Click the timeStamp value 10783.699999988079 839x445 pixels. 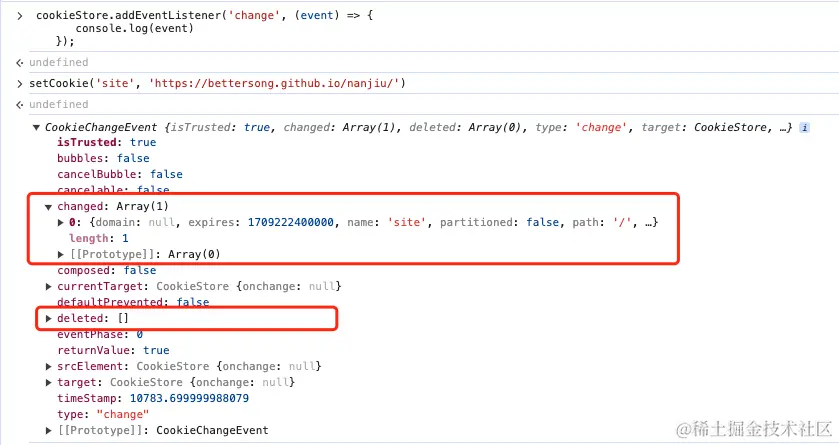click(x=189, y=398)
